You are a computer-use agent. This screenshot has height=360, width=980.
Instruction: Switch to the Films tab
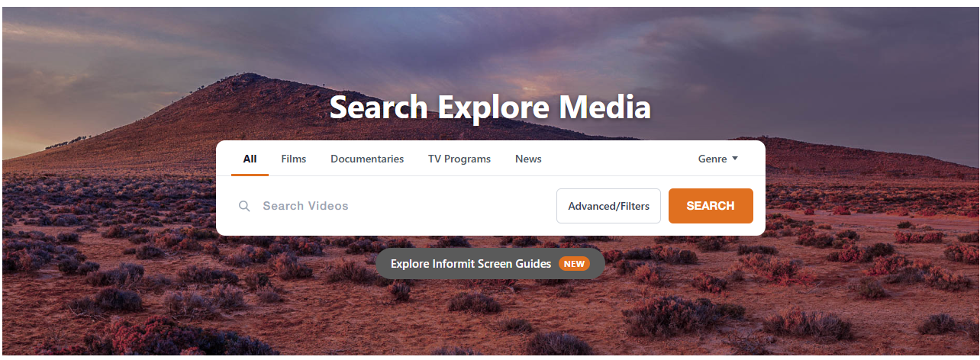click(293, 159)
